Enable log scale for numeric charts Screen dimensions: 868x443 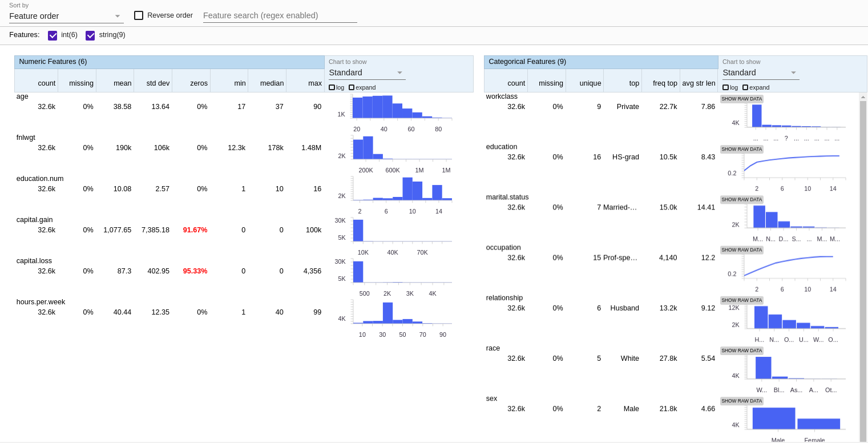332,87
